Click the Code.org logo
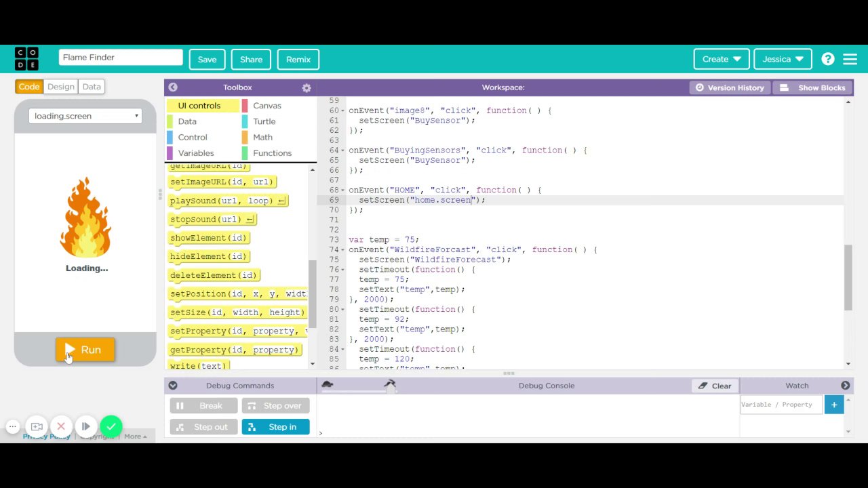 (26, 59)
